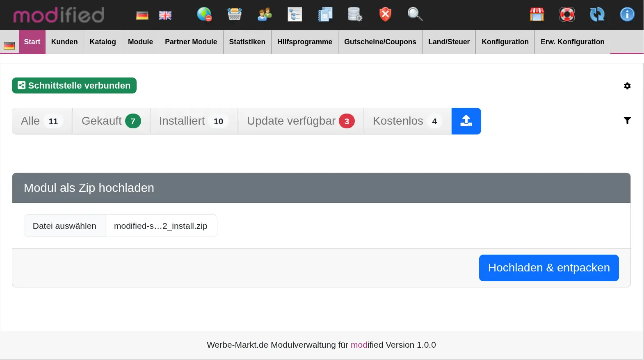Show modules with Update verfügbar
Screen dimensions: 644x360
pos(300,121)
